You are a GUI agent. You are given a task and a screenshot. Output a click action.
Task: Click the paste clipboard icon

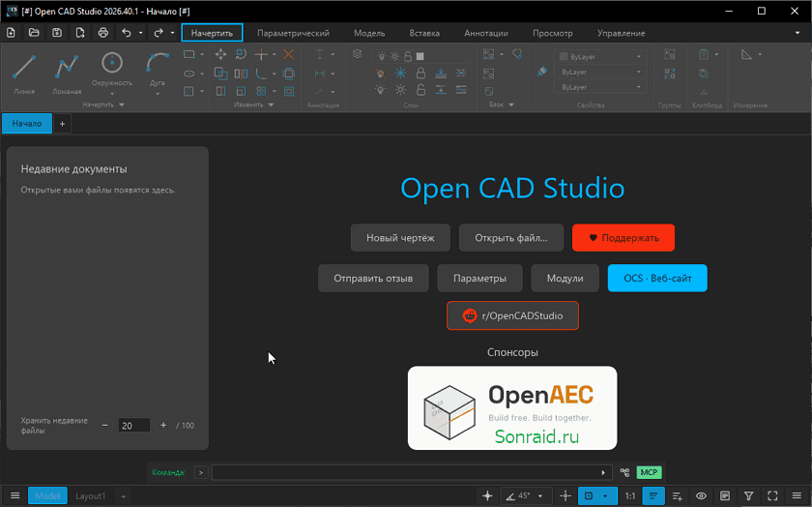click(x=704, y=54)
